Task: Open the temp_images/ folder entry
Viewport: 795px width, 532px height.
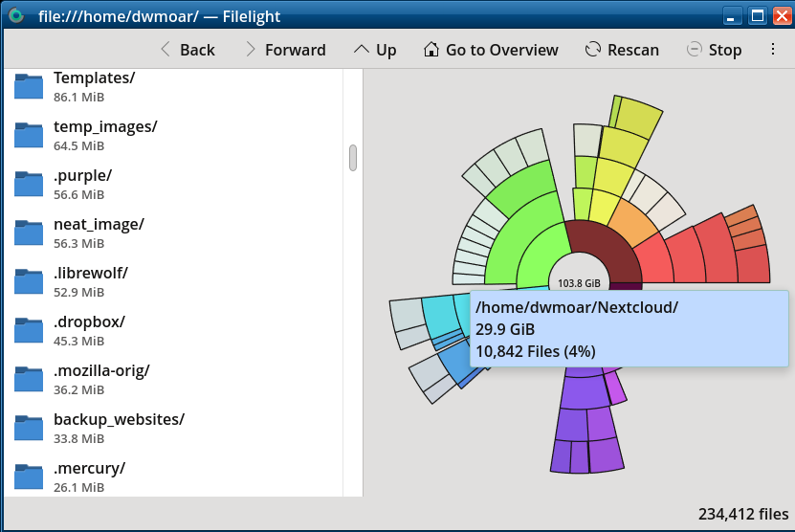Action: point(104,127)
